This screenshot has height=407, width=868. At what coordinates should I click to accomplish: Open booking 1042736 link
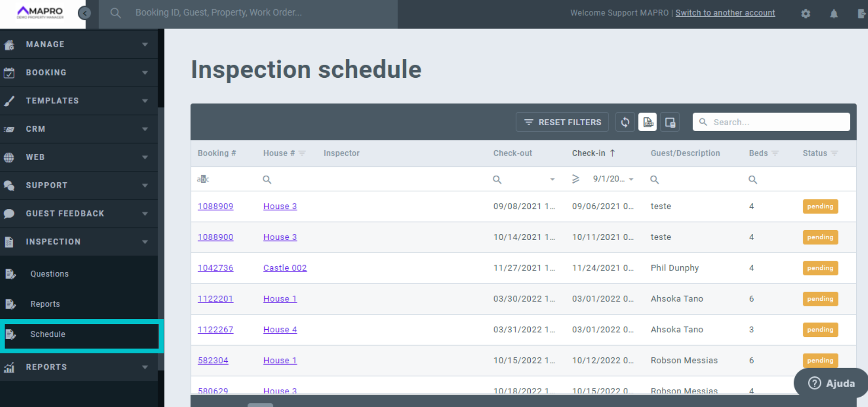(215, 268)
